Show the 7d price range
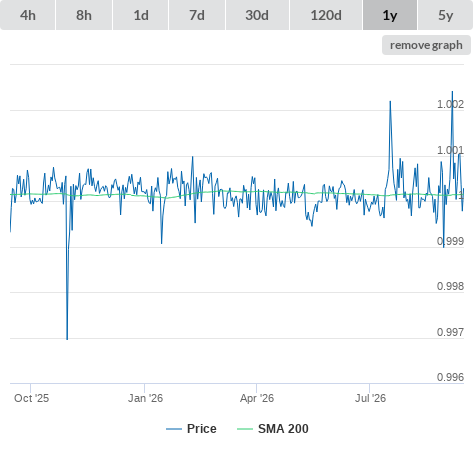The height and width of the screenshot is (455, 474). pyautogui.click(x=197, y=15)
